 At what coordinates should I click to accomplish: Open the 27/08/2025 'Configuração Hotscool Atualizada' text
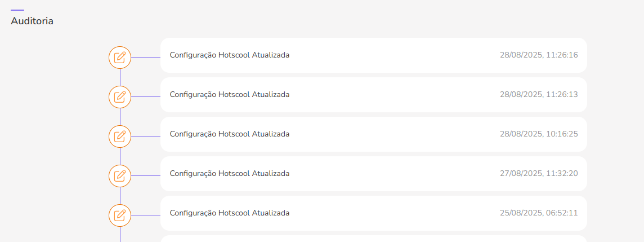click(x=230, y=174)
